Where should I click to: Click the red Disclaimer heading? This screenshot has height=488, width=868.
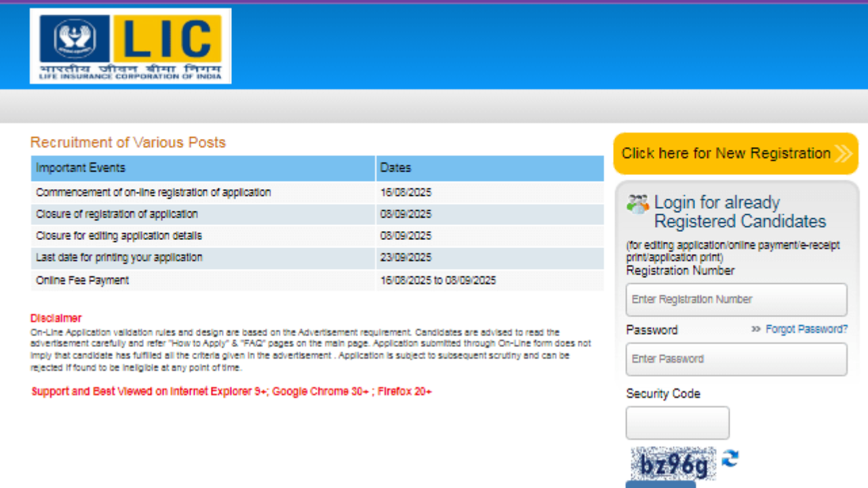coord(56,318)
